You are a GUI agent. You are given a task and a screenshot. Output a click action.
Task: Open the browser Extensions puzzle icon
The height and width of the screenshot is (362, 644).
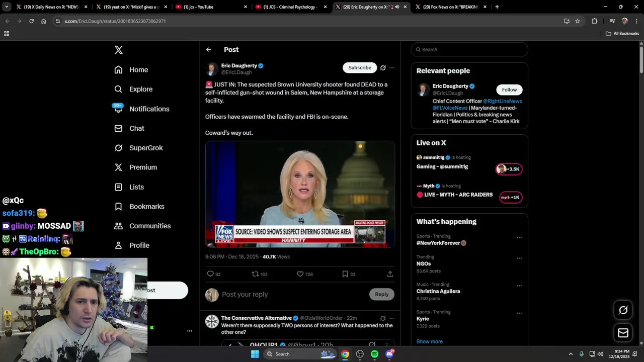coord(594,21)
